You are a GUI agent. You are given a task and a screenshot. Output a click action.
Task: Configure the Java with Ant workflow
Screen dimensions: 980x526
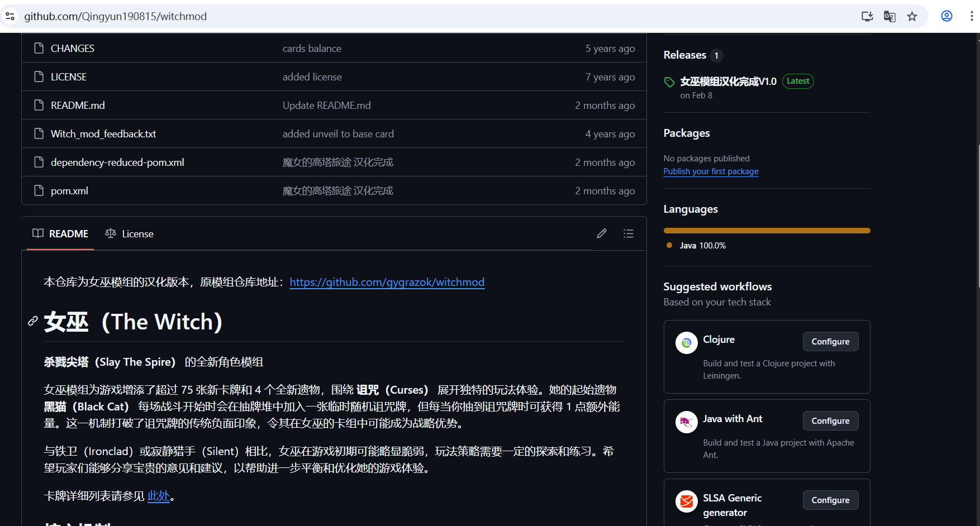coord(830,421)
